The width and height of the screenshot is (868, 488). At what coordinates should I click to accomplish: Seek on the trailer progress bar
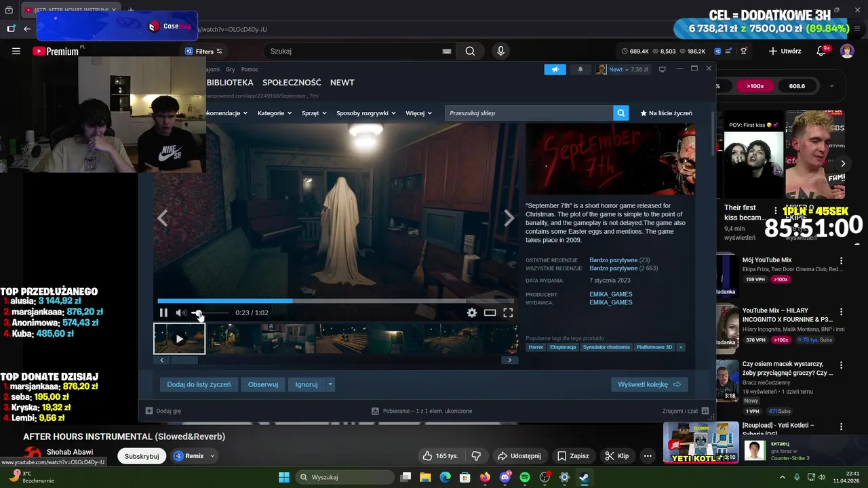point(335,301)
